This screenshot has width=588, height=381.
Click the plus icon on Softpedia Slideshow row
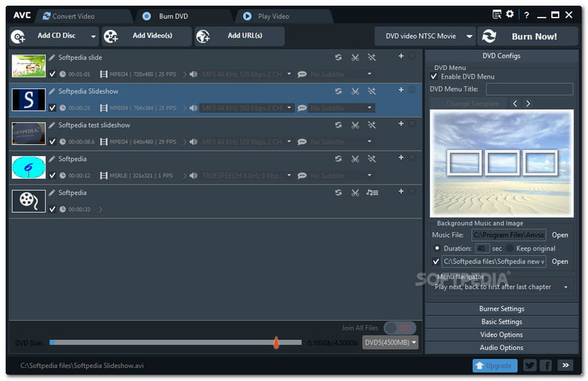coord(401,90)
